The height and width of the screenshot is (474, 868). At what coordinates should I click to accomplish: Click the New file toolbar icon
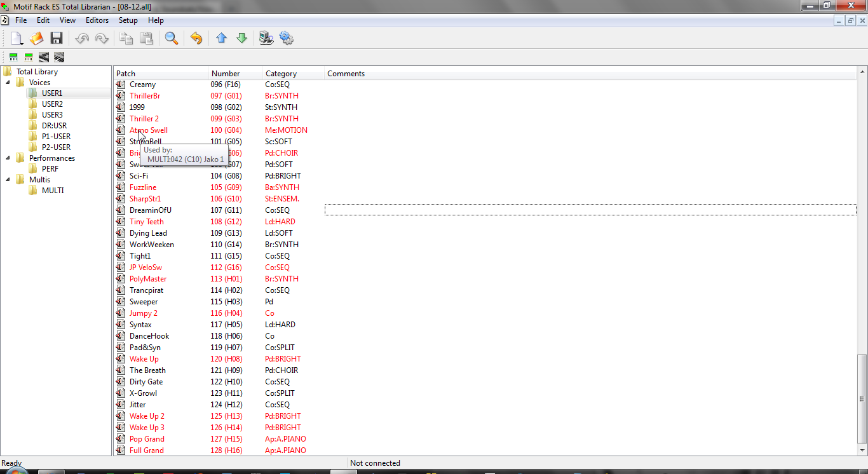(15, 38)
